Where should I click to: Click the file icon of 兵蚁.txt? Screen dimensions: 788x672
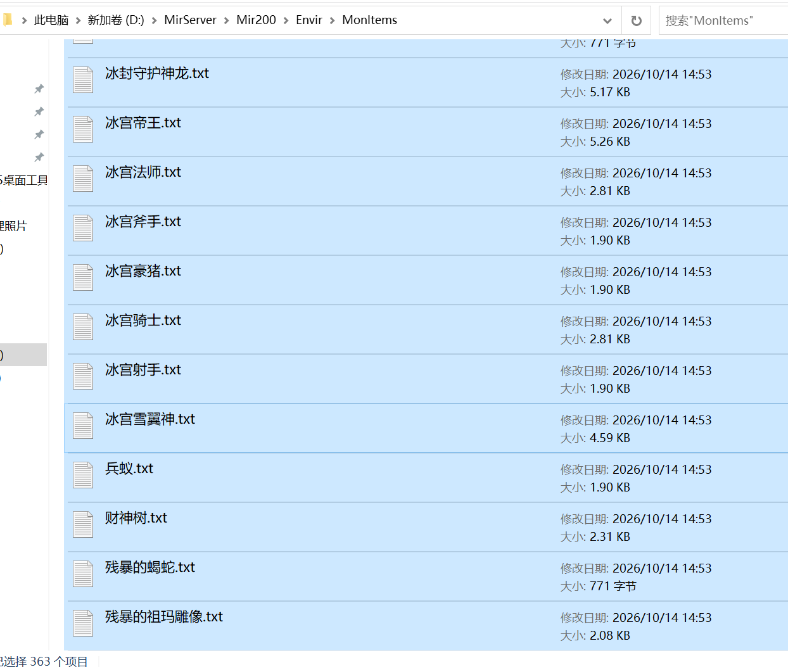click(x=83, y=476)
